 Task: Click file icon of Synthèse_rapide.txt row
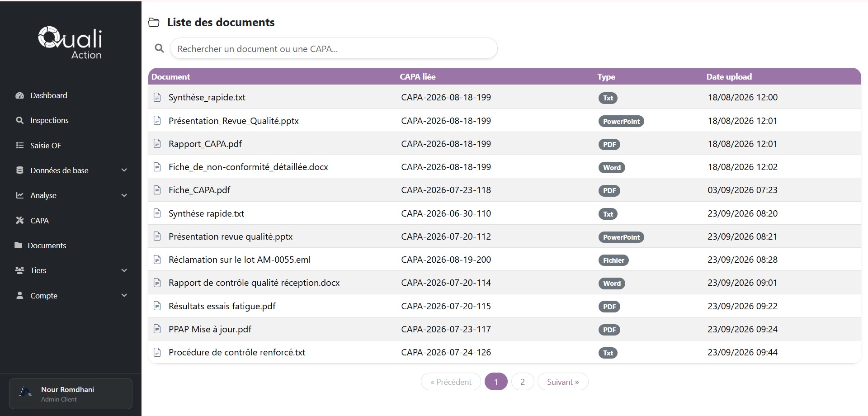click(157, 97)
